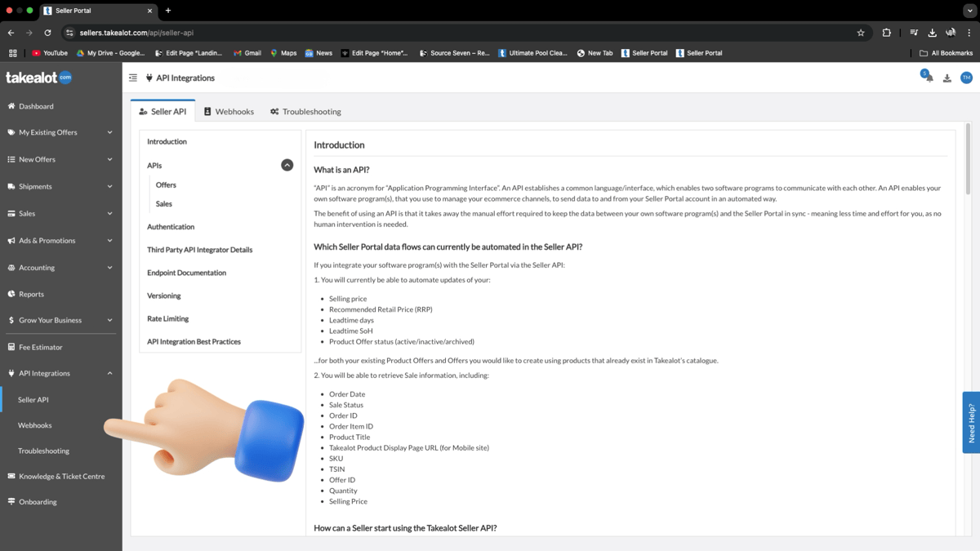980x551 pixels.
Task: Click the Fee Estimator calculator icon
Action: click(x=11, y=347)
